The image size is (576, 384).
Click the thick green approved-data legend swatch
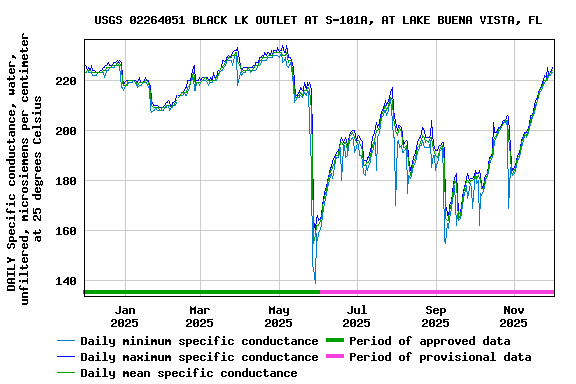pyautogui.click(x=335, y=340)
